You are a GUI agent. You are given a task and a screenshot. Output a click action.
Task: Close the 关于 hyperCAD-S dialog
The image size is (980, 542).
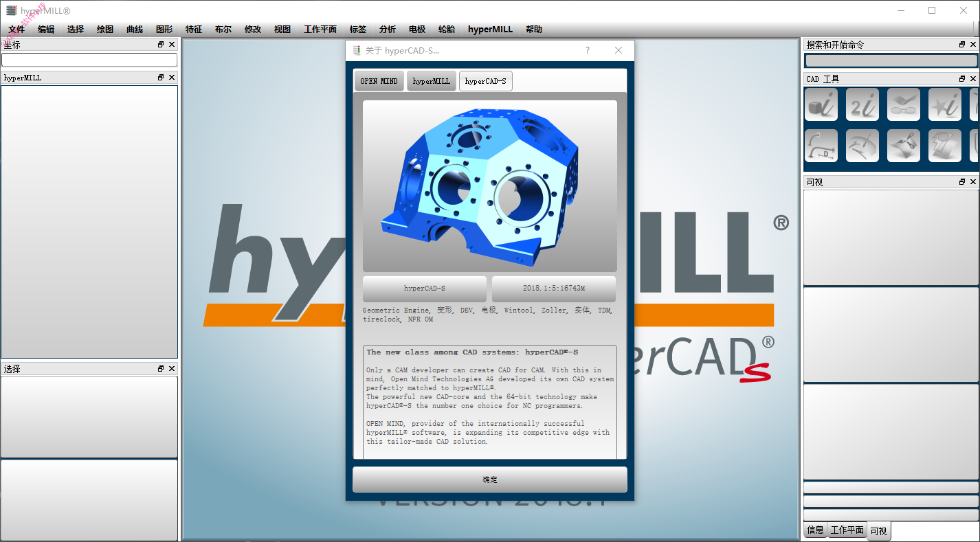(x=619, y=50)
